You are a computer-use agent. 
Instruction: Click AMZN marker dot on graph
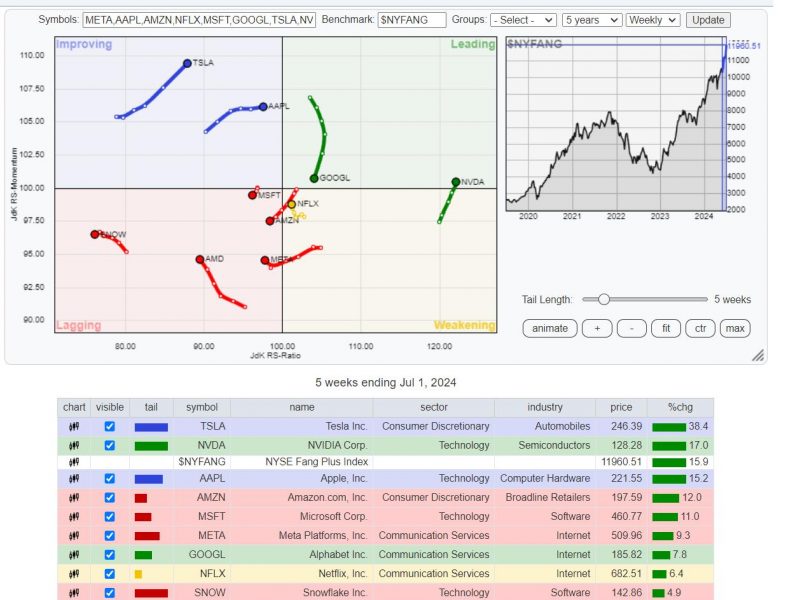tap(270, 221)
